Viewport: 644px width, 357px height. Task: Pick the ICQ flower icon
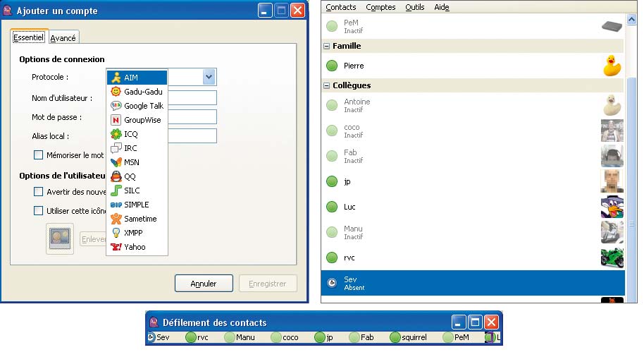click(116, 134)
